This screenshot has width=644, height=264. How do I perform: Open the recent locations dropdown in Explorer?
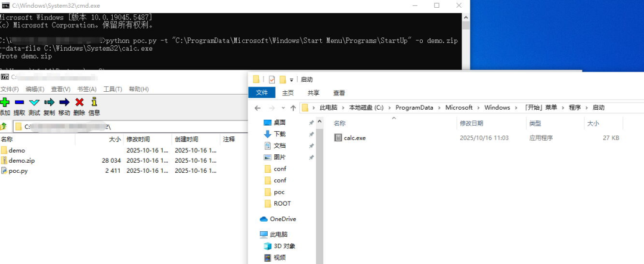pos(283,108)
